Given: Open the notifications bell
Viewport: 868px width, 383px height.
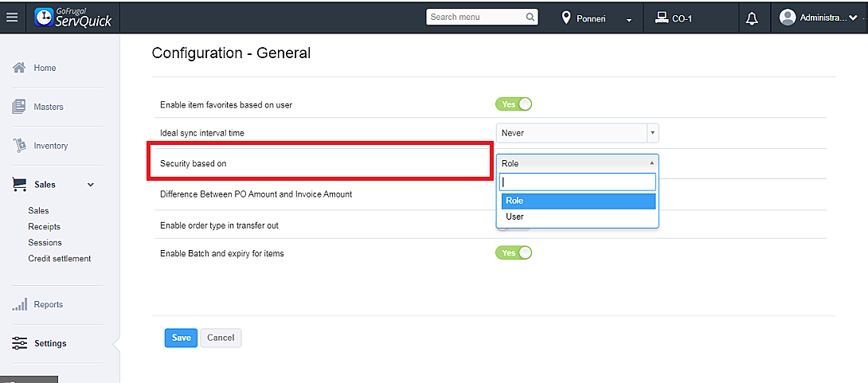Looking at the screenshot, I should pos(751,18).
